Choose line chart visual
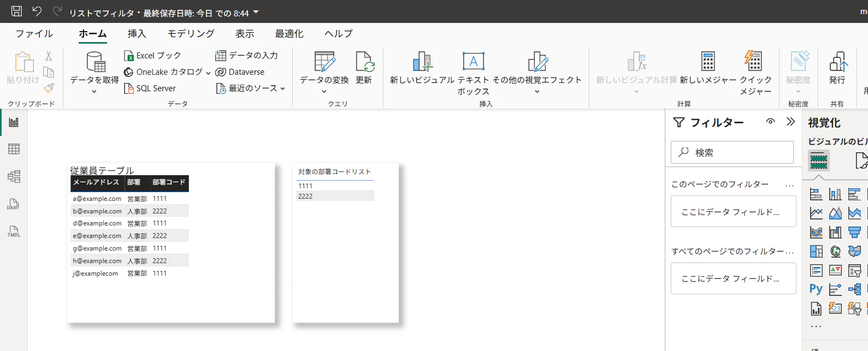The image size is (868, 351). [x=816, y=213]
